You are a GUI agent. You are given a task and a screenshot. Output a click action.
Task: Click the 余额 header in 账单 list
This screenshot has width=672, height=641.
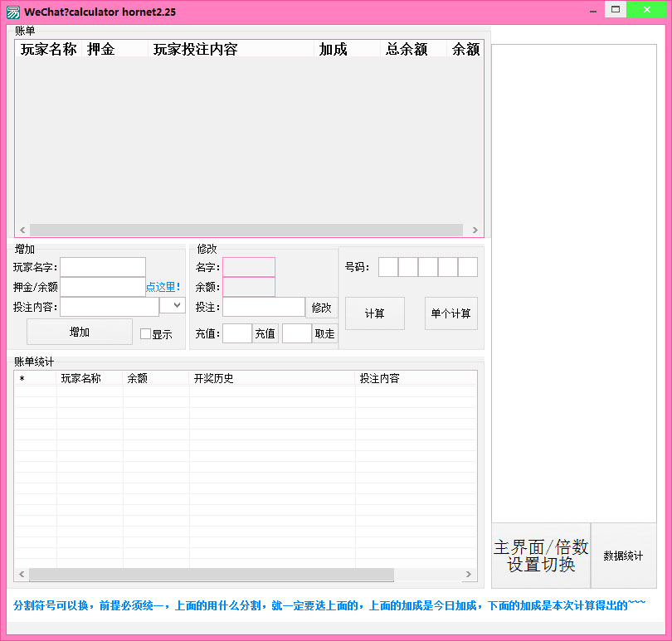pos(465,49)
